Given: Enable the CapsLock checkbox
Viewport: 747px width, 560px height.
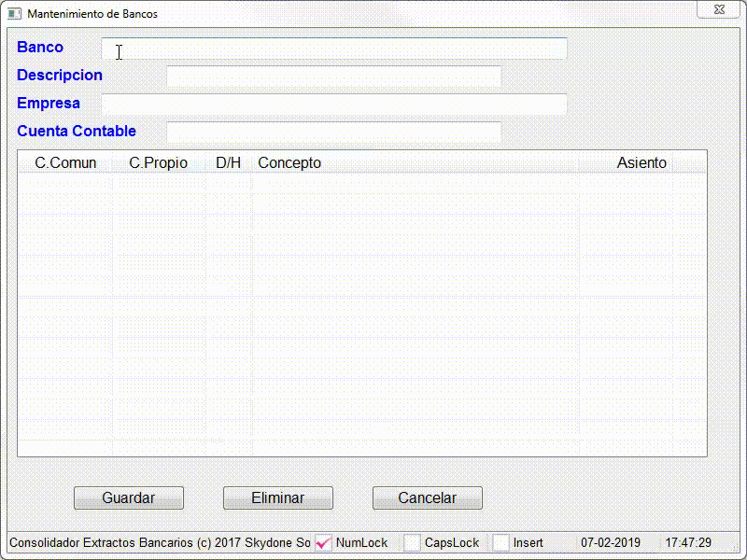Looking at the screenshot, I should 412,543.
